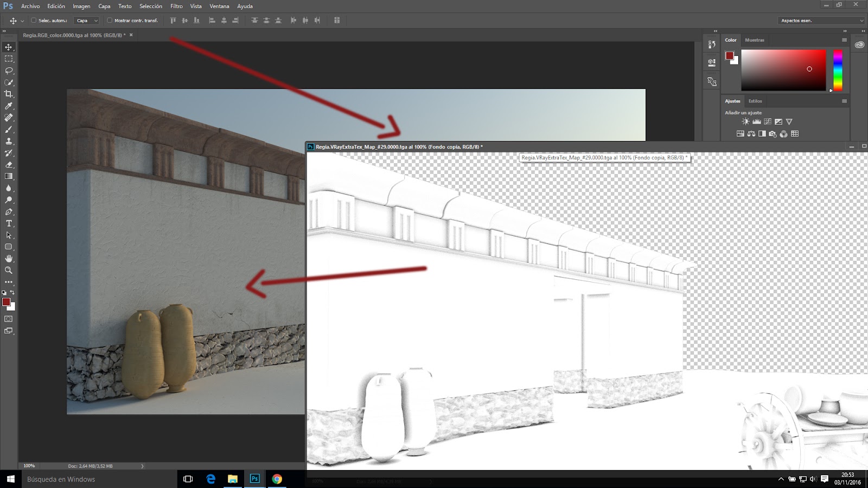Add a Black & White adjustment
868x488 pixels.
(x=762, y=134)
